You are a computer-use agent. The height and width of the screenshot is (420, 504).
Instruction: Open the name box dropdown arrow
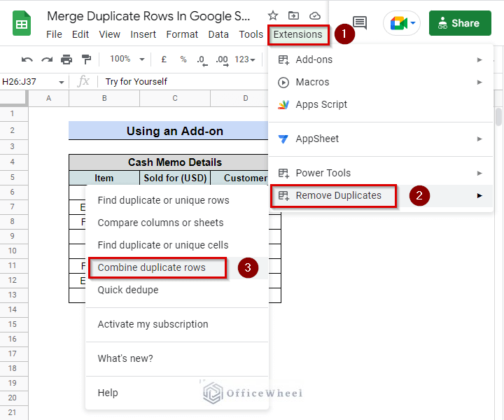point(61,83)
